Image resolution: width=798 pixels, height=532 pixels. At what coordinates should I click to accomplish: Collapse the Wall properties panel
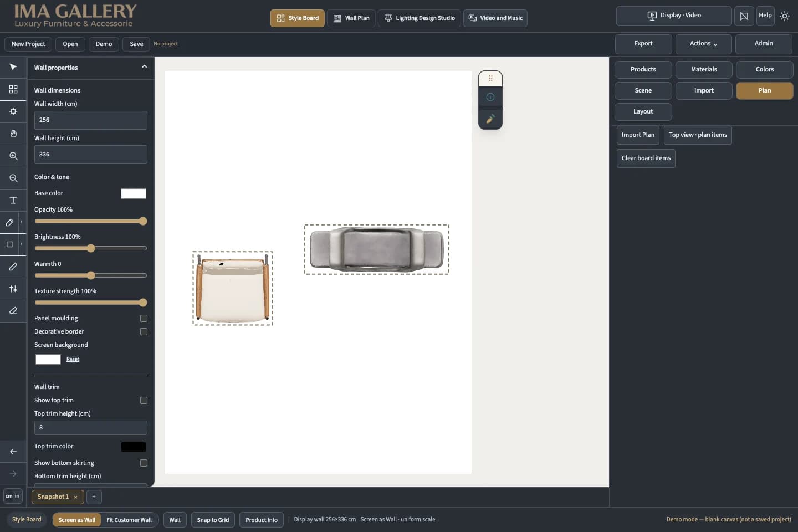click(x=144, y=67)
